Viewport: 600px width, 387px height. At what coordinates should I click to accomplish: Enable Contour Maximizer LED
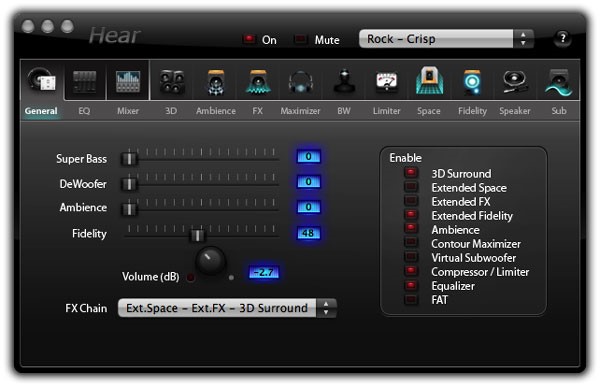(411, 242)
